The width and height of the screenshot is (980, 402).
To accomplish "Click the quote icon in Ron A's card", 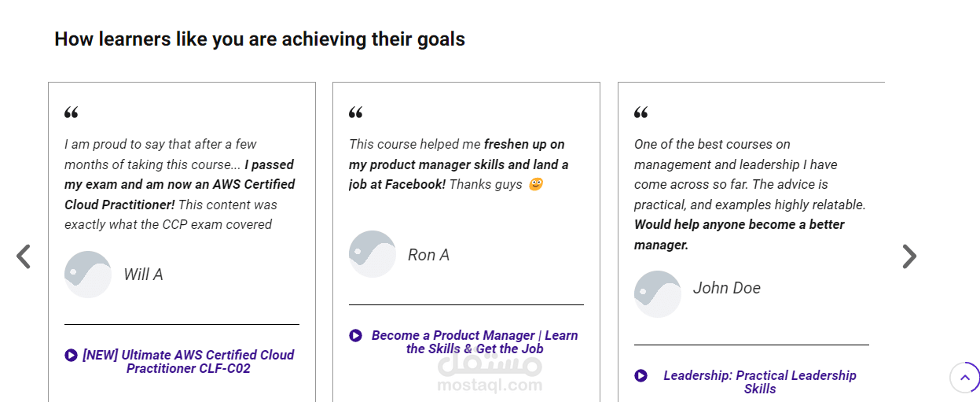I will [x=356, y=113].
